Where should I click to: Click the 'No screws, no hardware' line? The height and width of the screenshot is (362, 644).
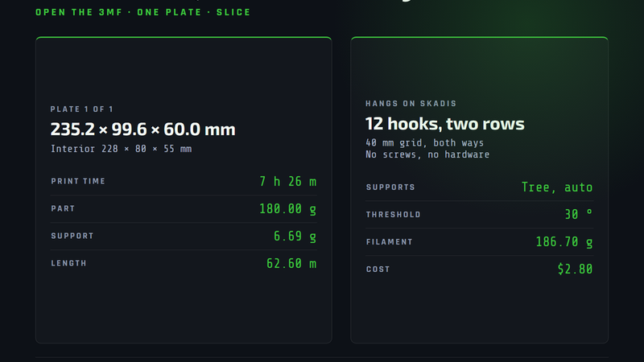427,154
